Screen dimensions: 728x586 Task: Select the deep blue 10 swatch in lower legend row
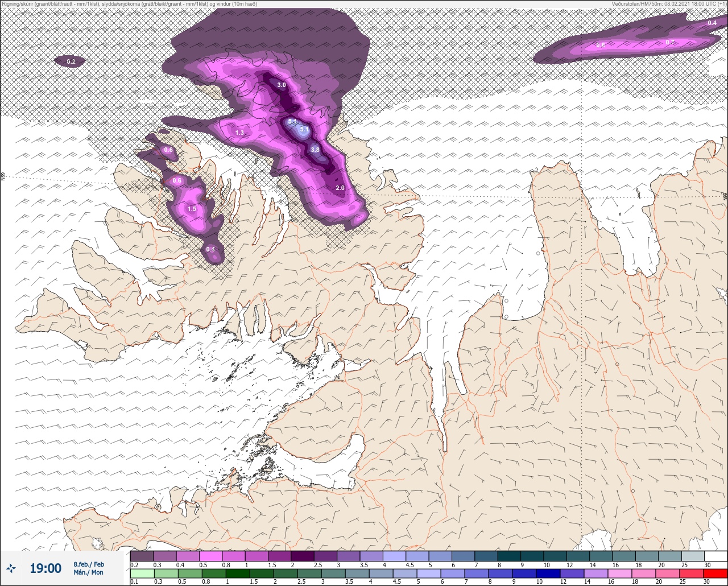(548, 573)
